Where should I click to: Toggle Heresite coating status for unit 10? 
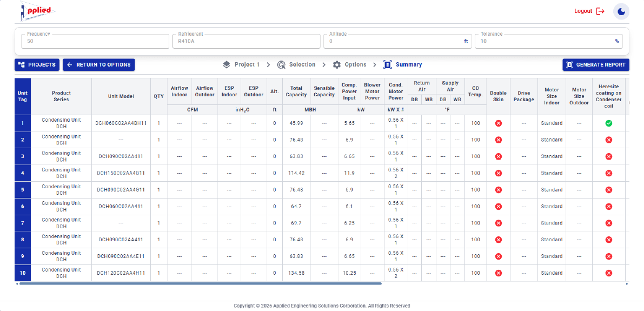(609, 273)
